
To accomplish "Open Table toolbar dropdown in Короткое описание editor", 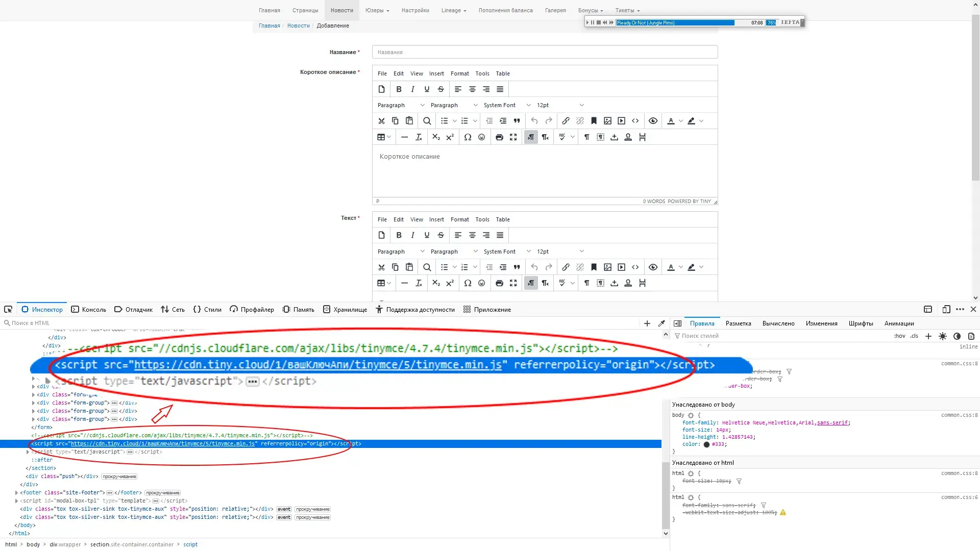I will pos(384,137).
